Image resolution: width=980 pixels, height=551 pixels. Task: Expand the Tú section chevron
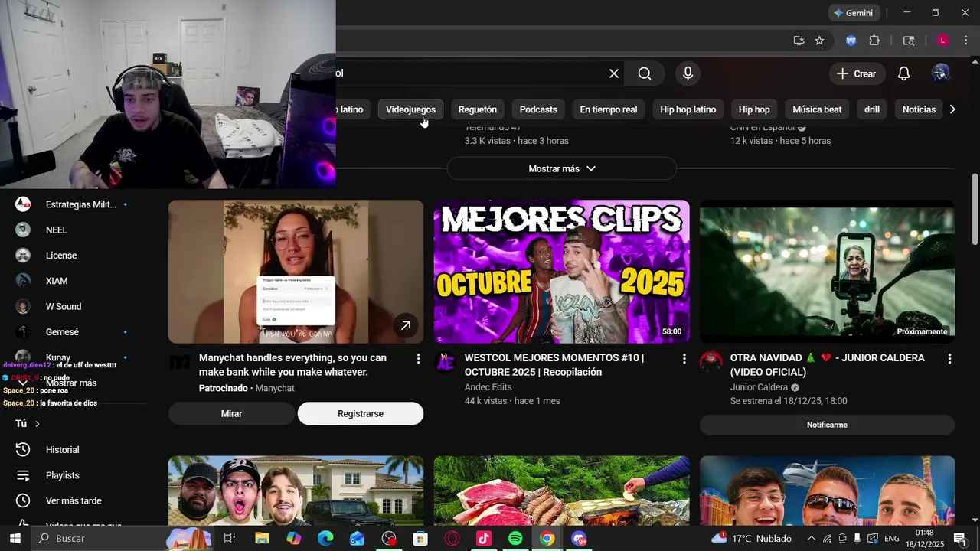pyautogui.click(x=37, y=423)
